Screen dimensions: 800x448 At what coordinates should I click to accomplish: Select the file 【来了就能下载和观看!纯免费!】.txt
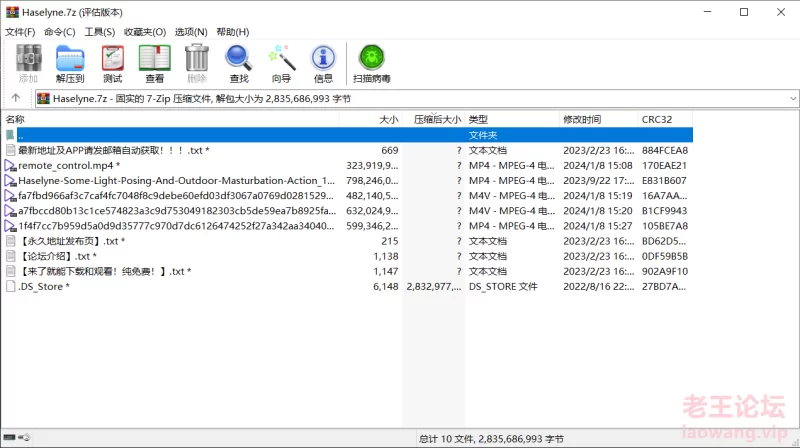click(x=105, y=271)
